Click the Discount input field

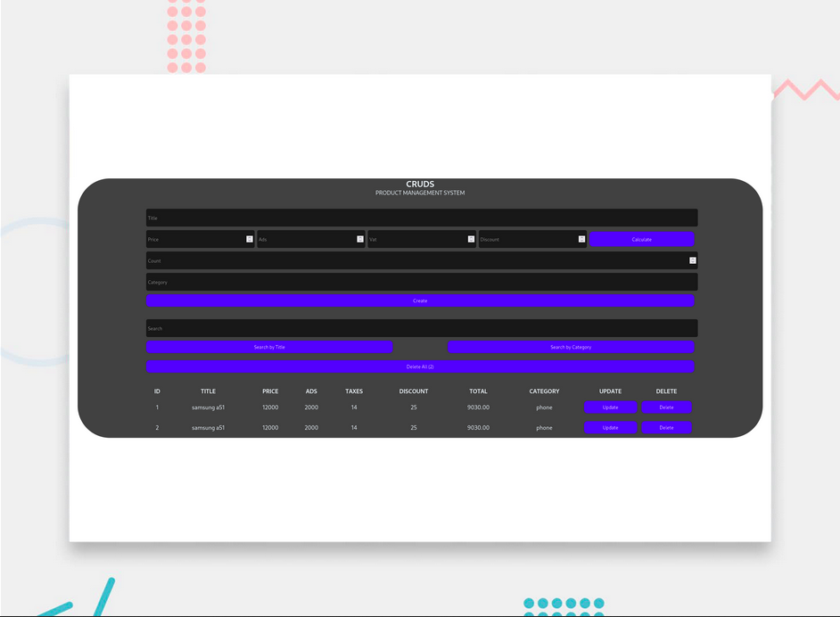526,239
